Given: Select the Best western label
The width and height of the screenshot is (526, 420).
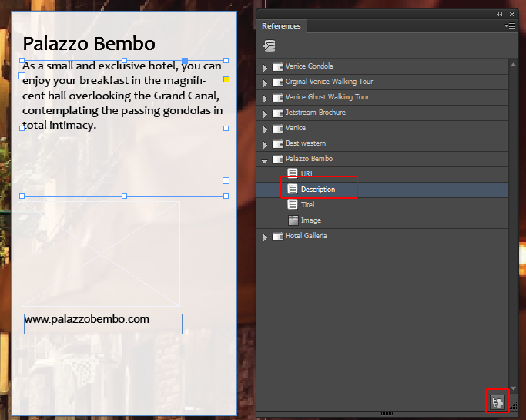Looking at the screenshot, I should [306, 143].
